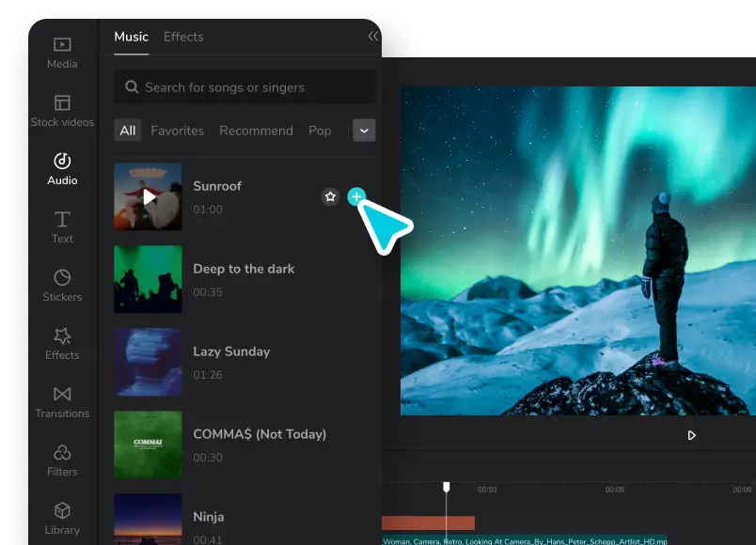This screenshot has height=545, width=756.
Task: Open the Filters panel
Action: tap(62, 460)
